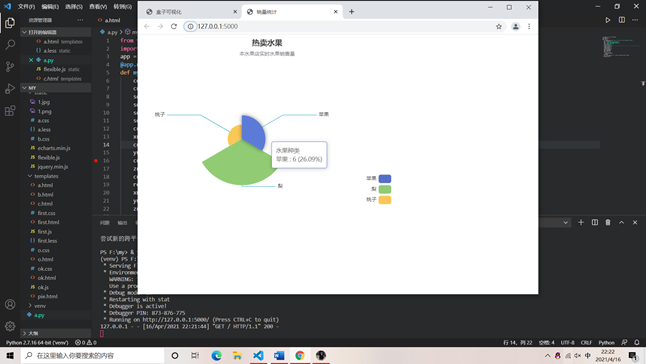Open the editor More Actions ellipsis

635,20
